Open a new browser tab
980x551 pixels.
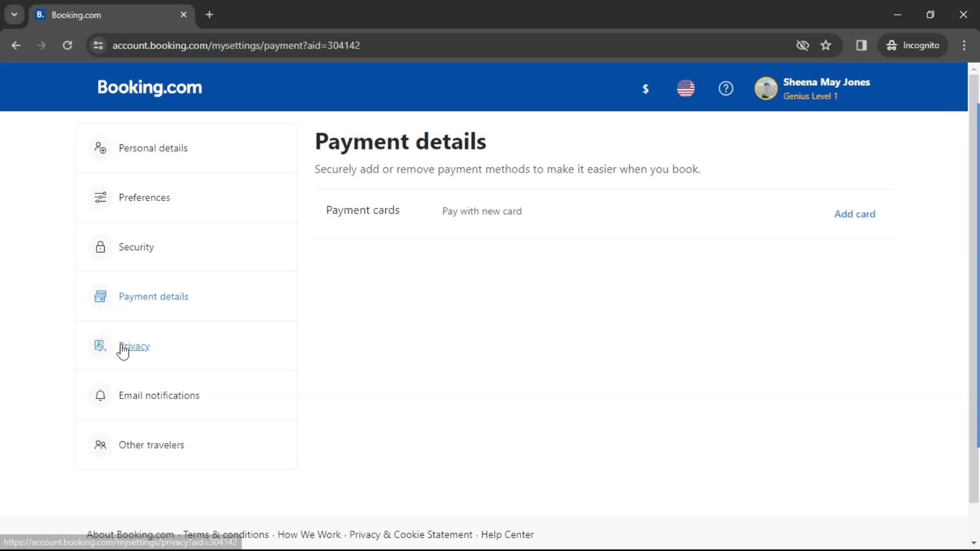[209, 15]
